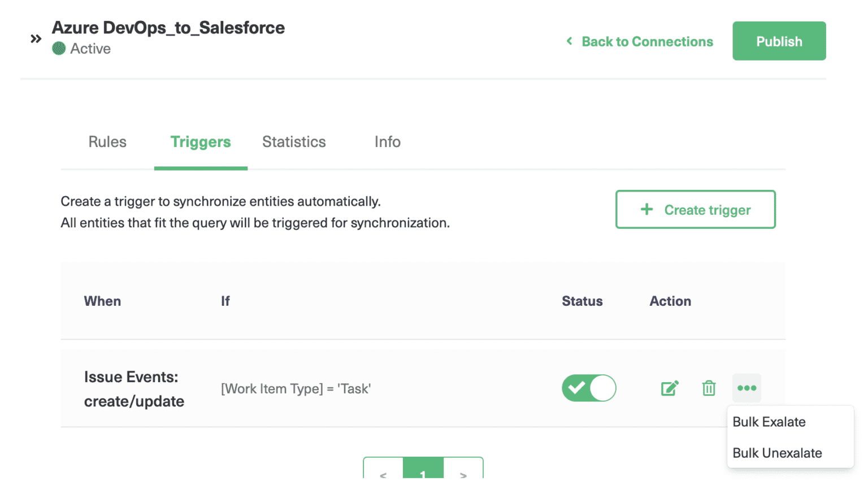Choose Bulk Exalate from the menu

769,422
